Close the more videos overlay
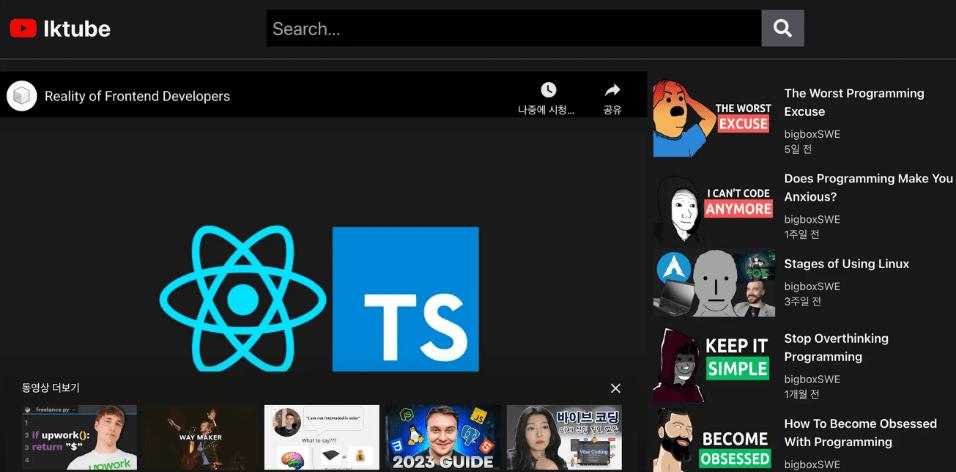The image size is (956, 472). point(615,388)
